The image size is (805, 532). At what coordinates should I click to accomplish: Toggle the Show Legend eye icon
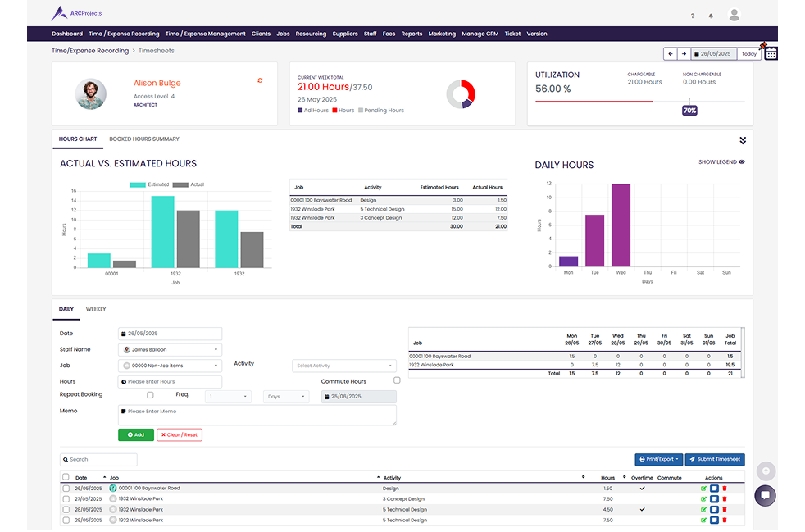coord(741,162)
